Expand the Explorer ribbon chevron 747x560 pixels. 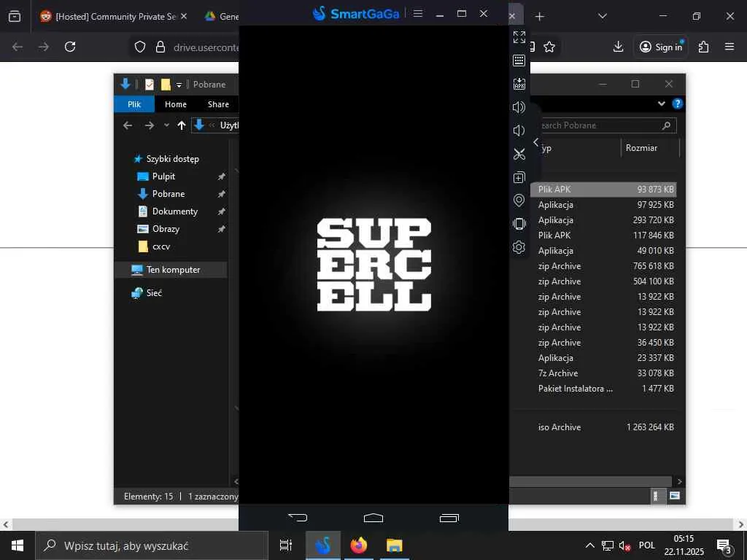coord(662,104)
